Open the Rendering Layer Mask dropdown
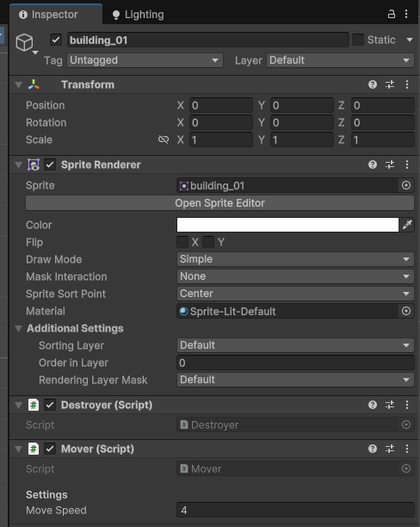This screenshot has height=527, width=420. [295, 380]
